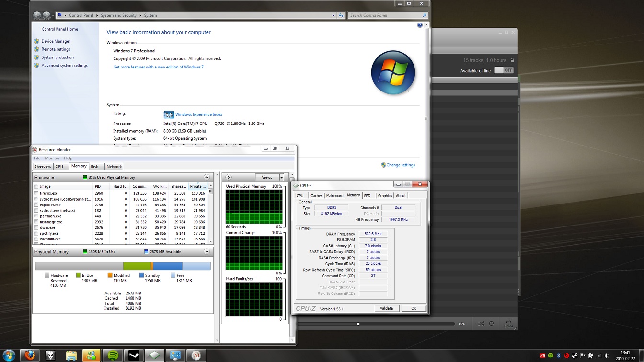Check the msnmsgr.exe process checkbox
This screenshot has height=362, width=644.
(x=36, y=222)
